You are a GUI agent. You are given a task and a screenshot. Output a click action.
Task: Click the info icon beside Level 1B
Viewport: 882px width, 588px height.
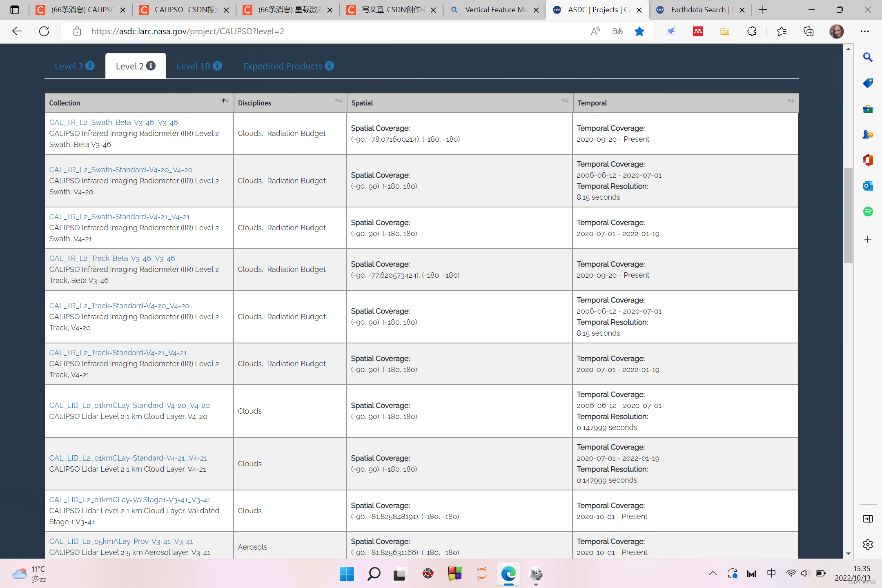pos(218,66)
